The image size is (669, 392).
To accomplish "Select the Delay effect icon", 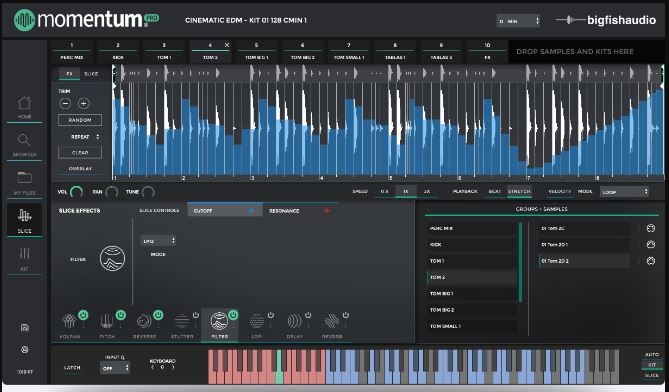I will (x=294, y=321).
